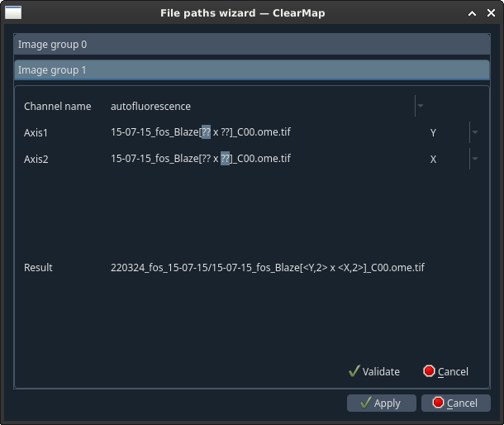Viewport: 504px width, 425px height.
Task: Open the Axis2 axis dropdown arrow
Action: click(475, 159)
